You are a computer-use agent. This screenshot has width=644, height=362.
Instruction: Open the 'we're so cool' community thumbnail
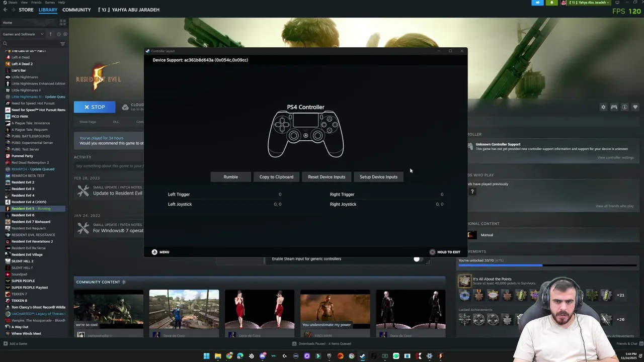(x=108, y=309)
